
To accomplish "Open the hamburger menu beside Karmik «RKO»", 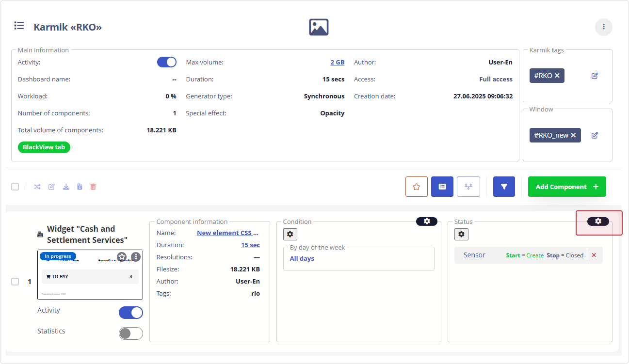I will click(x=19, y=26).
